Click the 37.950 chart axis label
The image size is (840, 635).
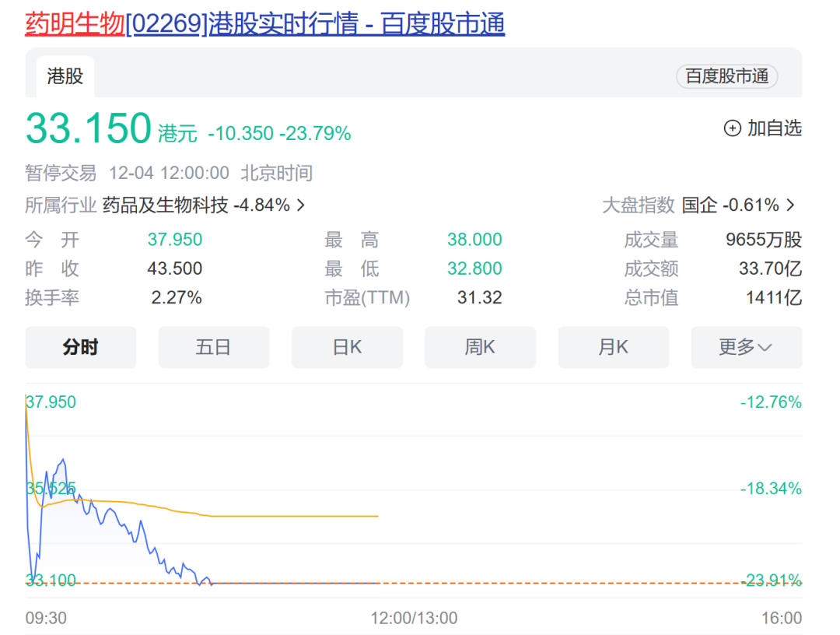(x=51, y=402)
